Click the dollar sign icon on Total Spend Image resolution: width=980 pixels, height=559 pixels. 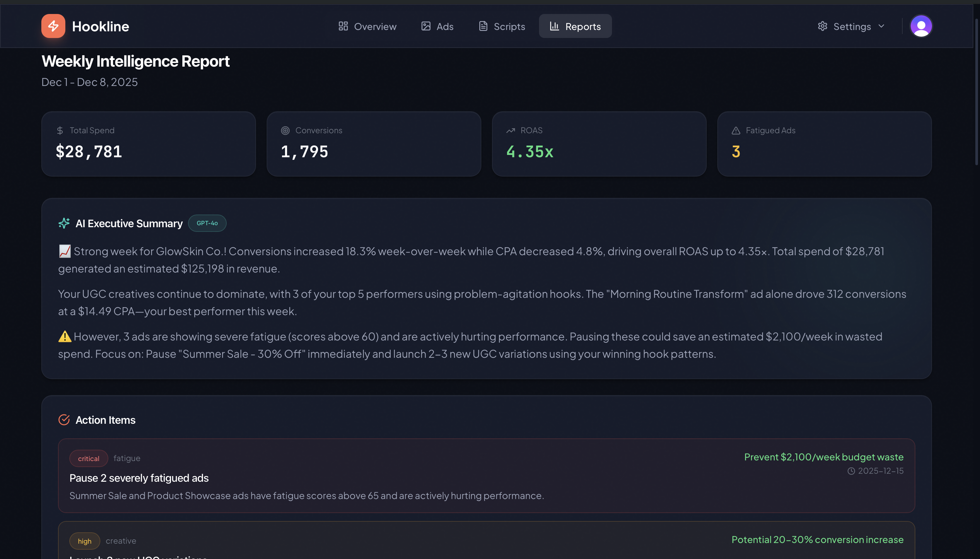click(60, 131)
